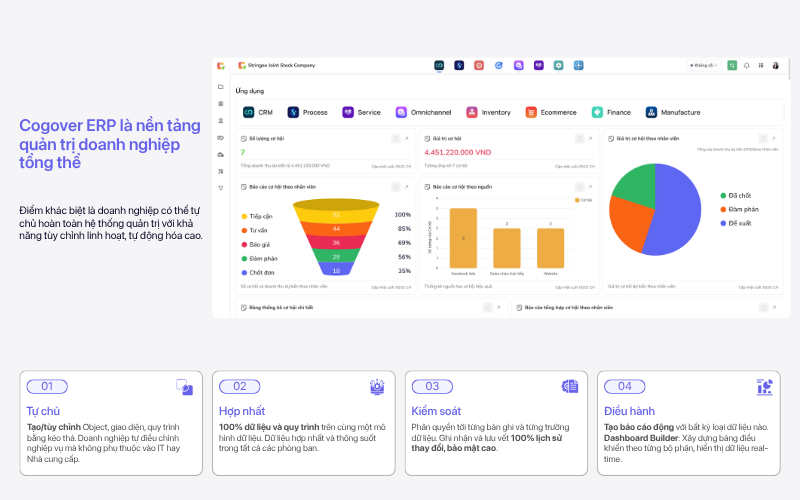Viewport: 800px width, 500px height.
Task: Select the Inventory application
Action: tap(488, 112)
